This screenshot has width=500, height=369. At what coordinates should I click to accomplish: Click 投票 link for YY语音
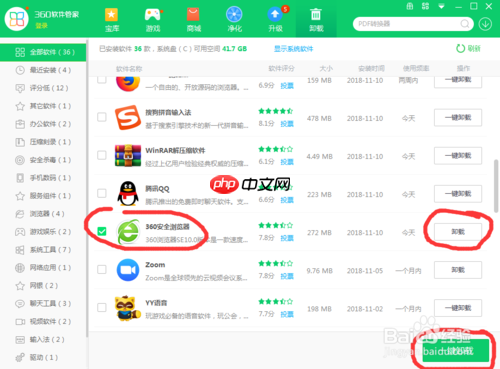(287, 314)
